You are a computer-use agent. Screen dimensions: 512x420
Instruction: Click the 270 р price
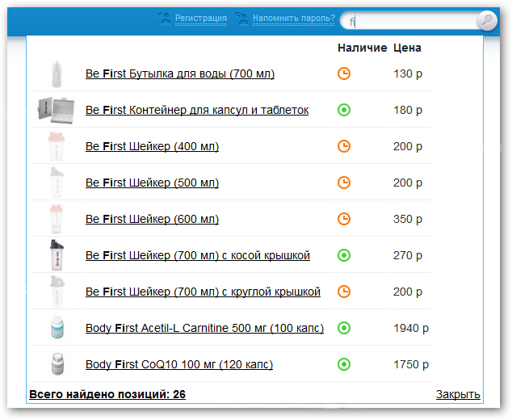click(x=408, y=255)
